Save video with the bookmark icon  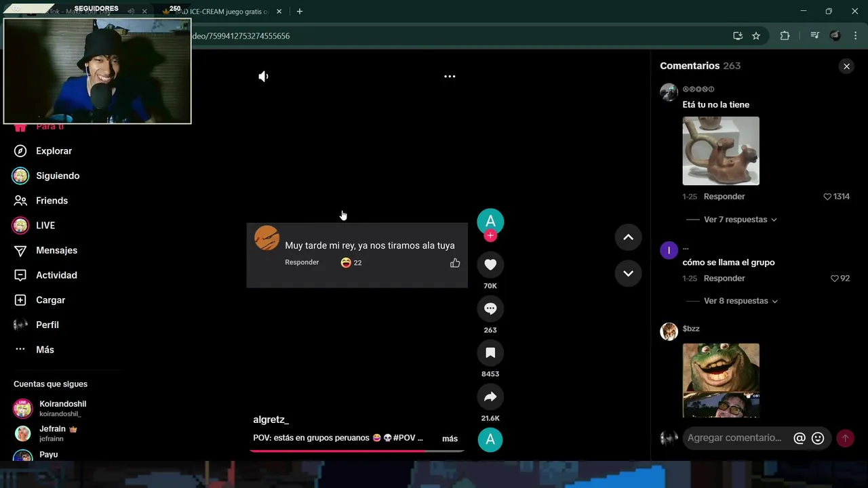click(x=490, y=352)
